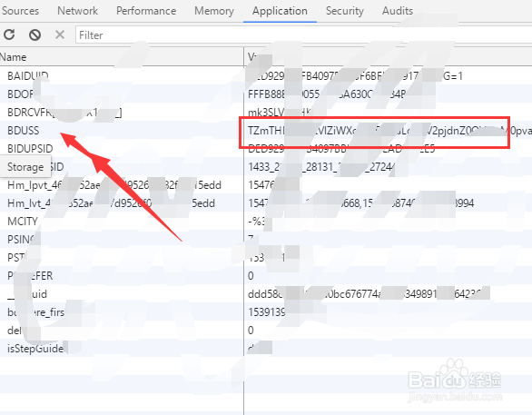Click the value starting with FFFB88

327,94
